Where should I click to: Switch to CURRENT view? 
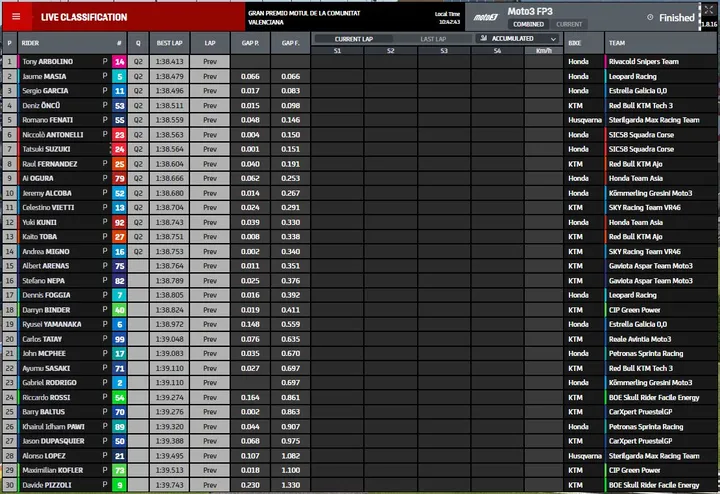(x=569, y=24)
